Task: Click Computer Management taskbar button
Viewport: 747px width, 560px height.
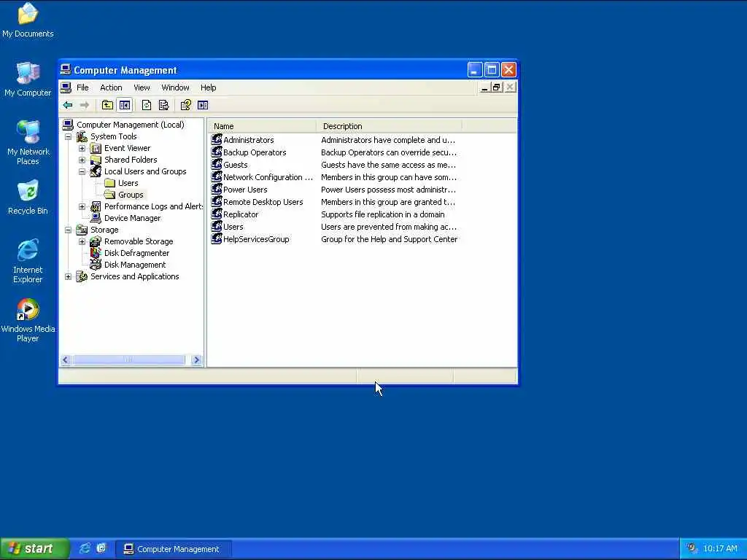Action: tap(174, 549)
